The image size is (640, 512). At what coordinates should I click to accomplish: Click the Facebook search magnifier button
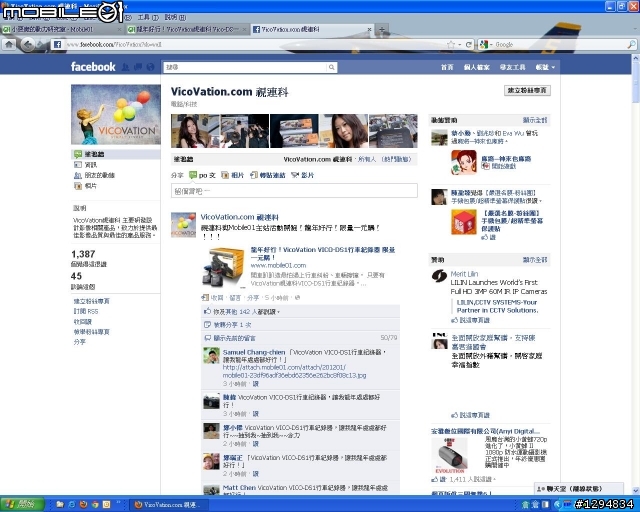(332, 67)
